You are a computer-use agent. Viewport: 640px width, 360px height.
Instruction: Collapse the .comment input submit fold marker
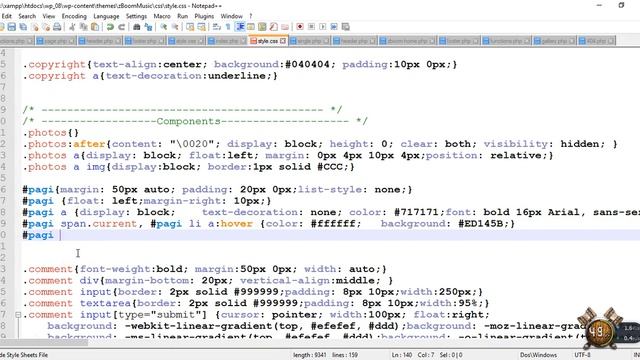coord(18,315)
